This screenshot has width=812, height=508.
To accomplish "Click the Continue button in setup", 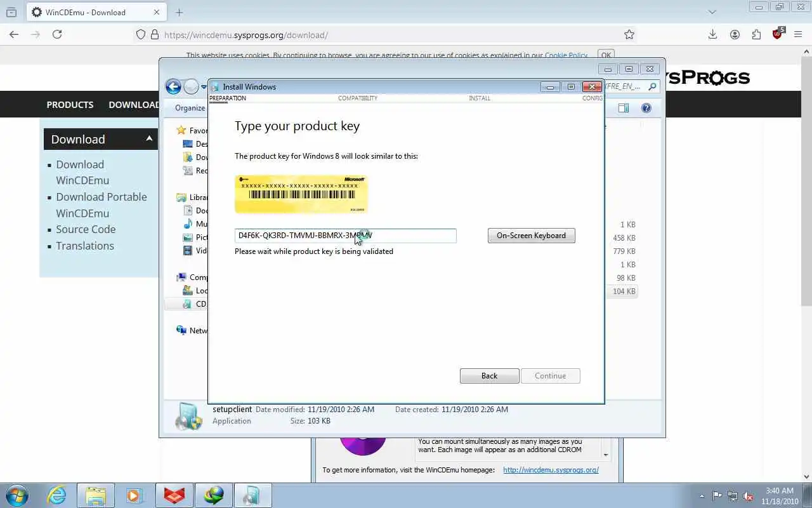I will click(x=550, y=376).
